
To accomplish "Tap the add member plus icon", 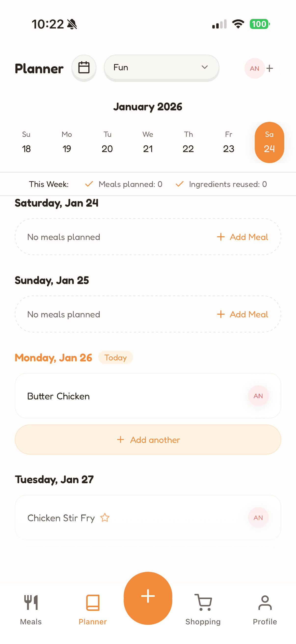I will [x=270, y=68].
